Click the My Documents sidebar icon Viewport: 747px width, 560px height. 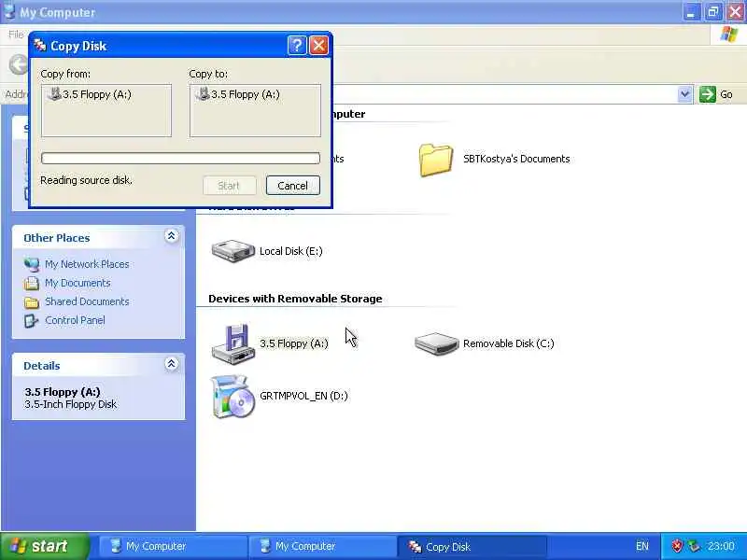click(x=32, y=284)
